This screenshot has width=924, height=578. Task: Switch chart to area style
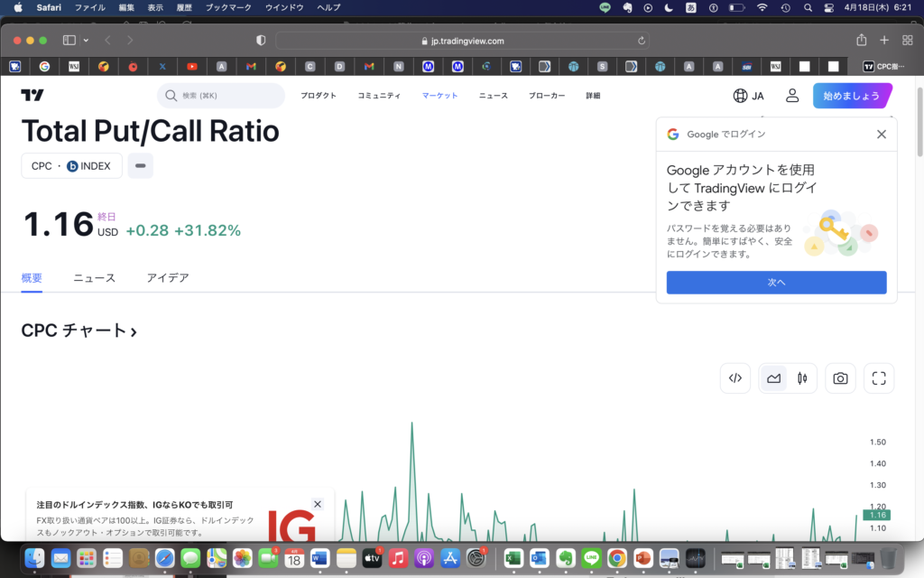pos(773,378)
